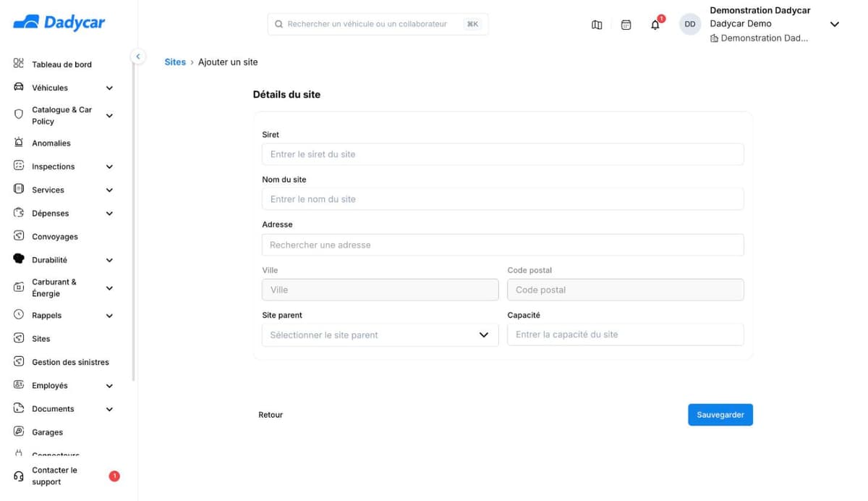Viewport: 868px width, 501px height.
Task: Open the calendar icon in header
Action: (626, 25)
